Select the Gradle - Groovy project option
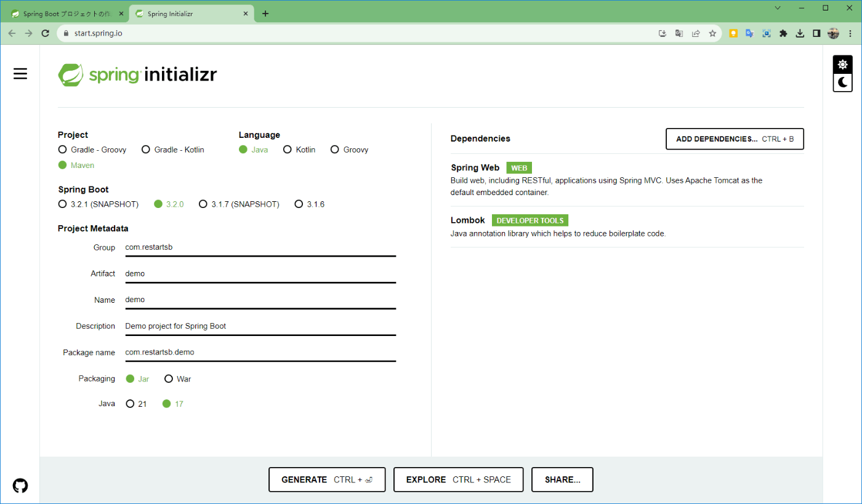 coord(92,150)
